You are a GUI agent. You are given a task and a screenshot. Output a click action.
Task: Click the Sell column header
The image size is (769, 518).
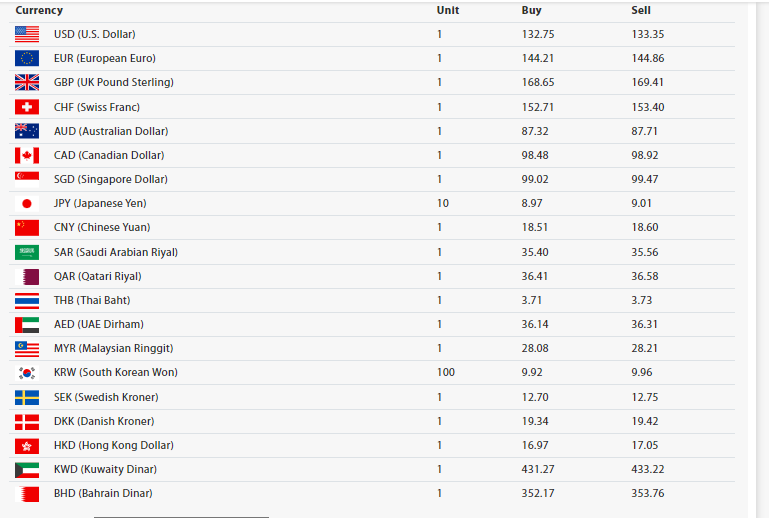coord(641,10)
